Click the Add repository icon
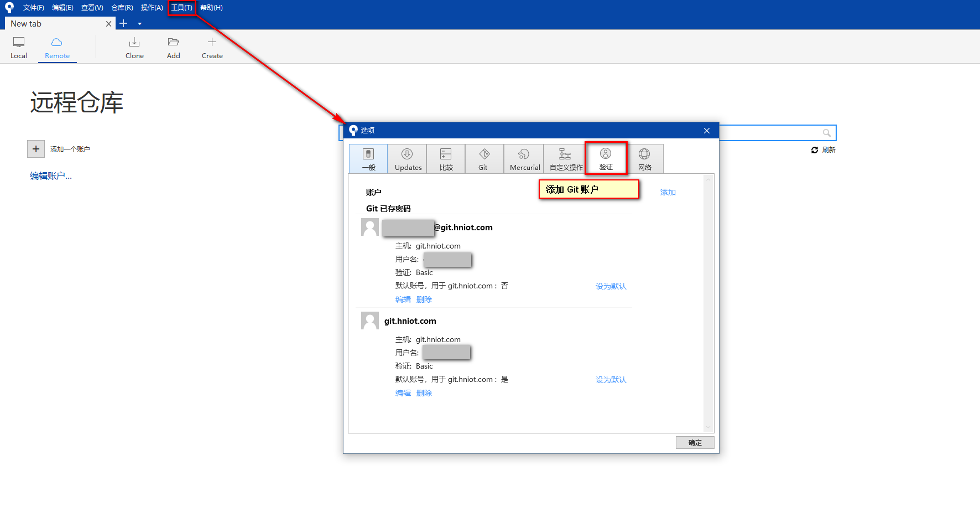Viewport: 980px width, 522px height. click(173, 47)
